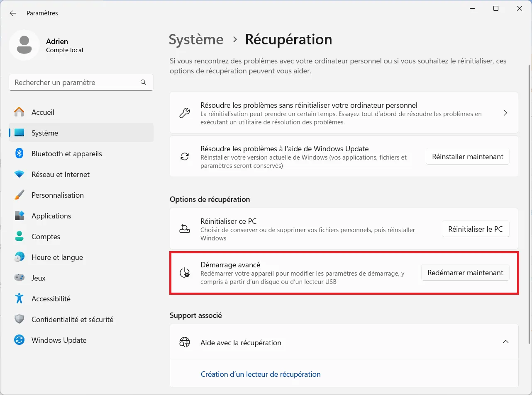Click the Réseau et Internet Wi-Fi icon
532x395 pixels.
point(19,174)
